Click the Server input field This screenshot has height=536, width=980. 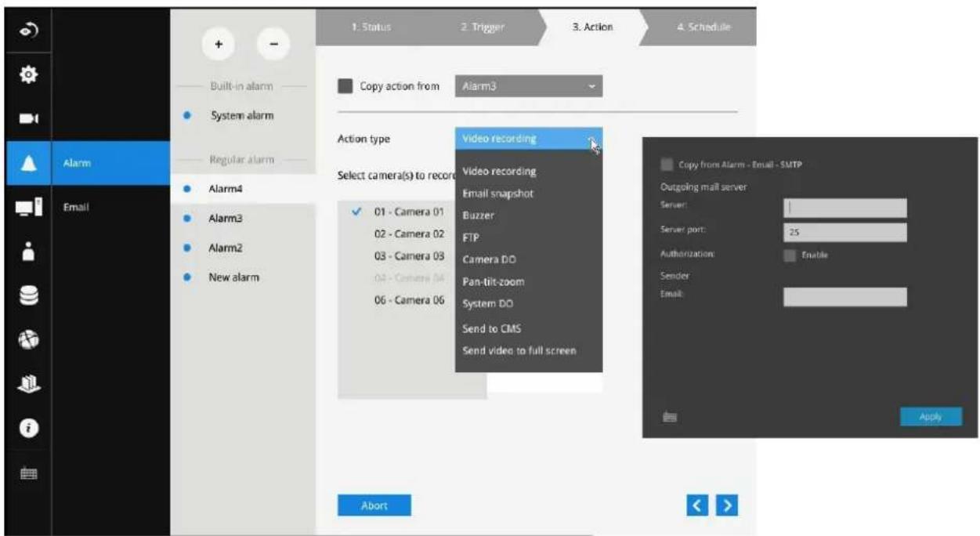click(844, 208)
